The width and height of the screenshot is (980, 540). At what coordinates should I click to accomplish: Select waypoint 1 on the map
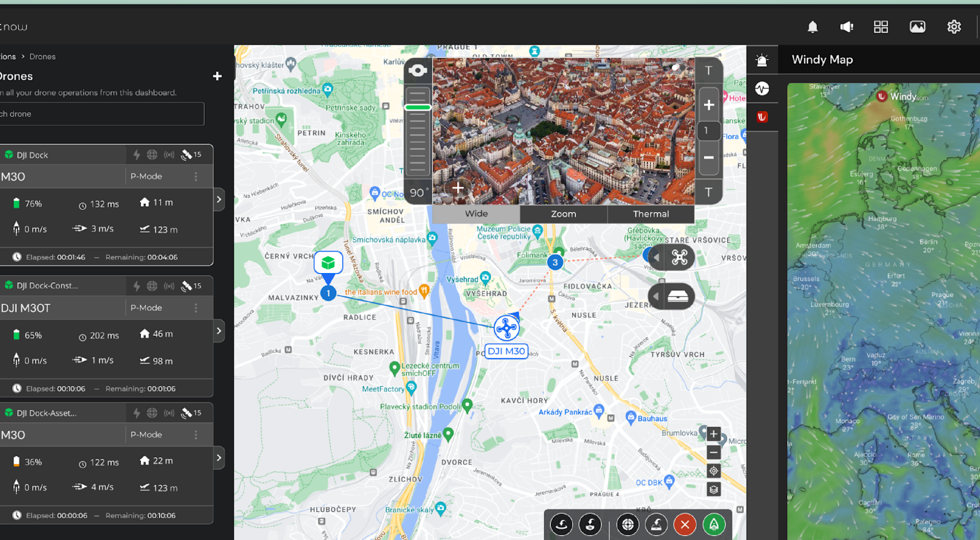click(x=328, y=293)
